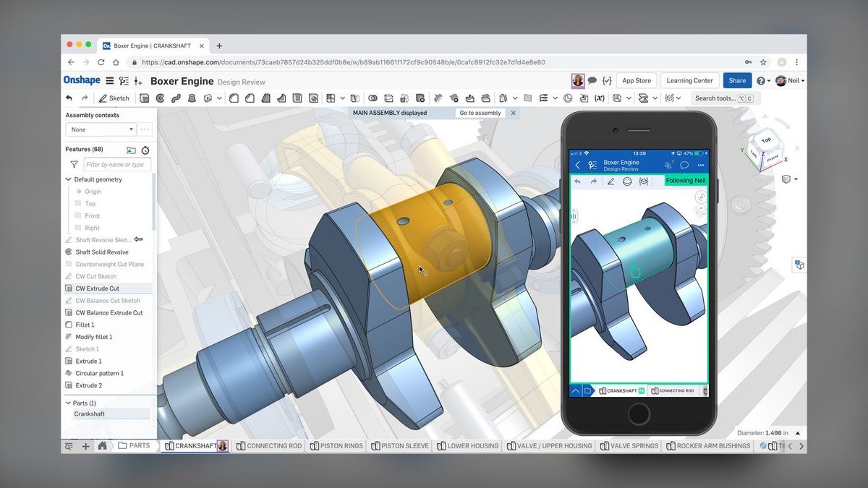This screenshot has width=868, height=488.
Task: Toggle visibility of the Top plane
Action: click(x=78, y=204)
